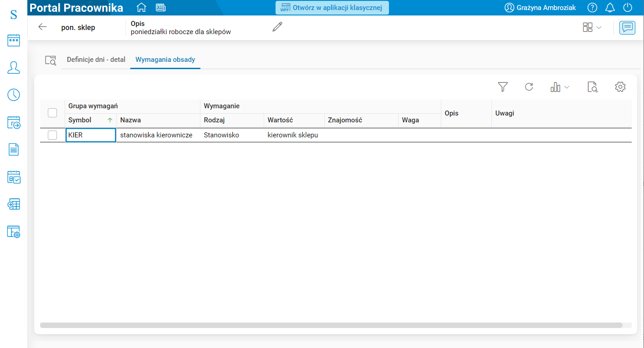
Task: Open the chat comments panel icon
Action: pos(628,28)
